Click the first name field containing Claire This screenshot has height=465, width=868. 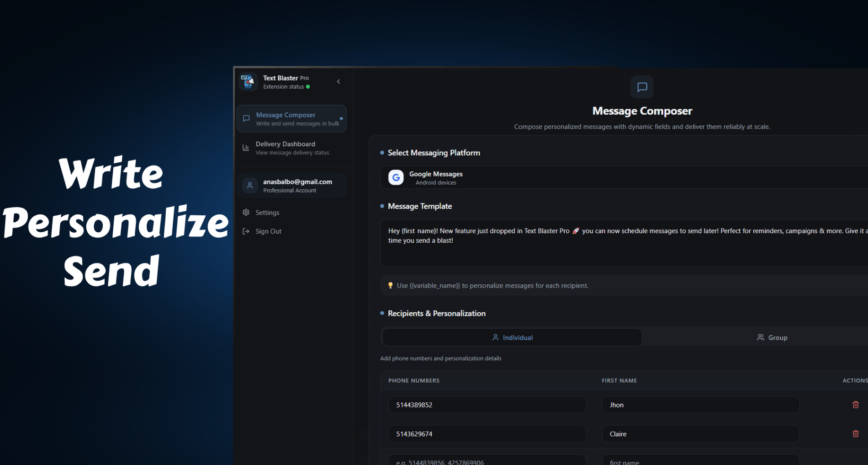click(701, 434)
